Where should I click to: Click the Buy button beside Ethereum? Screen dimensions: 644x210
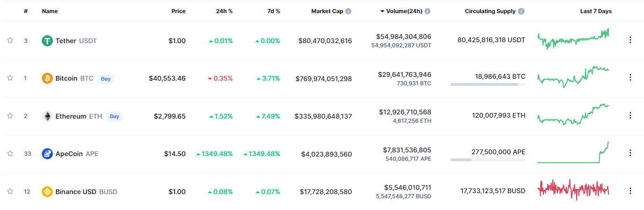114,116
